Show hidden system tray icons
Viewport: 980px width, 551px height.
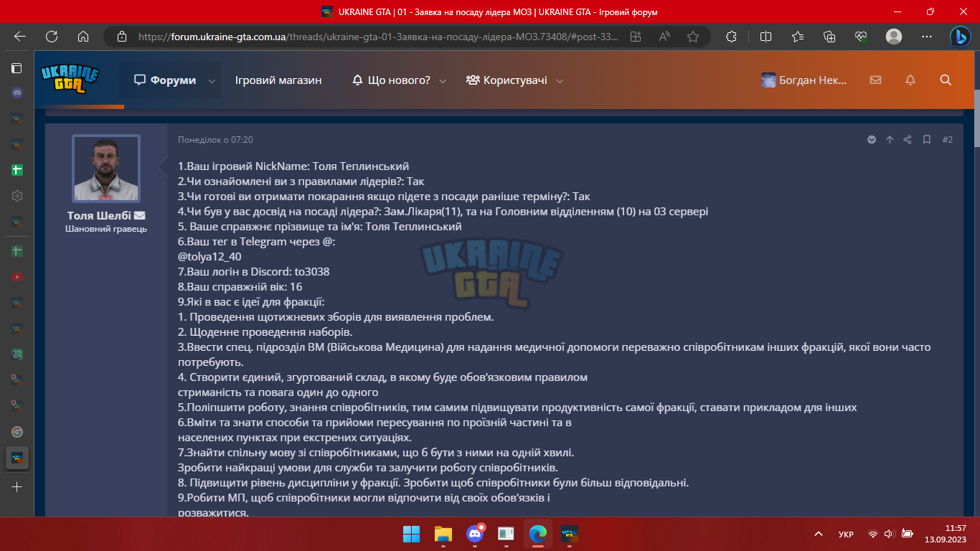819,534
